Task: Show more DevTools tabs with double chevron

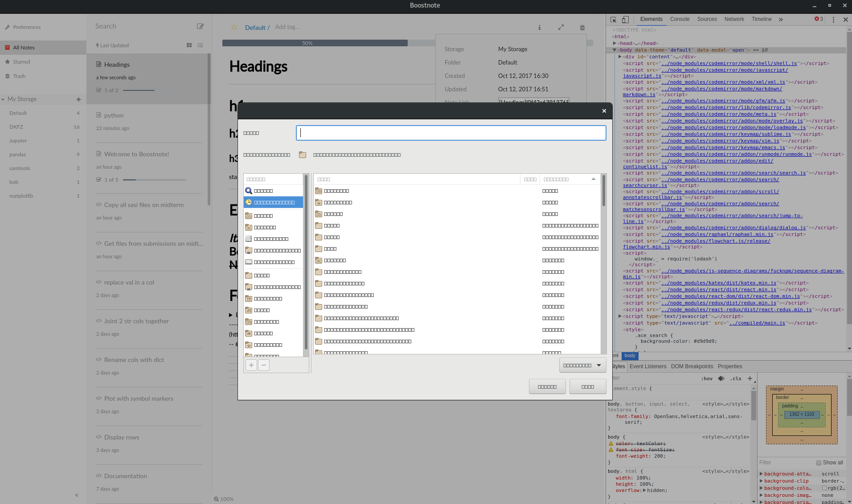Action: click(781, 20)
